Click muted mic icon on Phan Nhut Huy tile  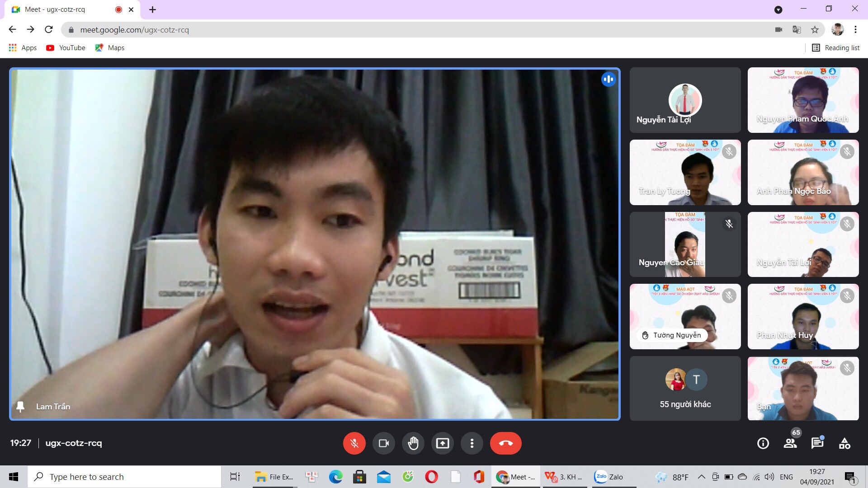pyautogui.click(x=847, y=296)
